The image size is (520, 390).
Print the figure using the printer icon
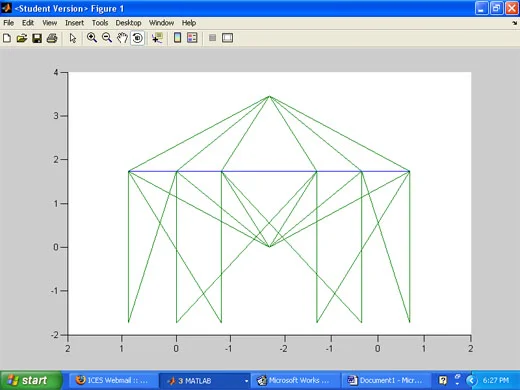click(x=52, y=38)
